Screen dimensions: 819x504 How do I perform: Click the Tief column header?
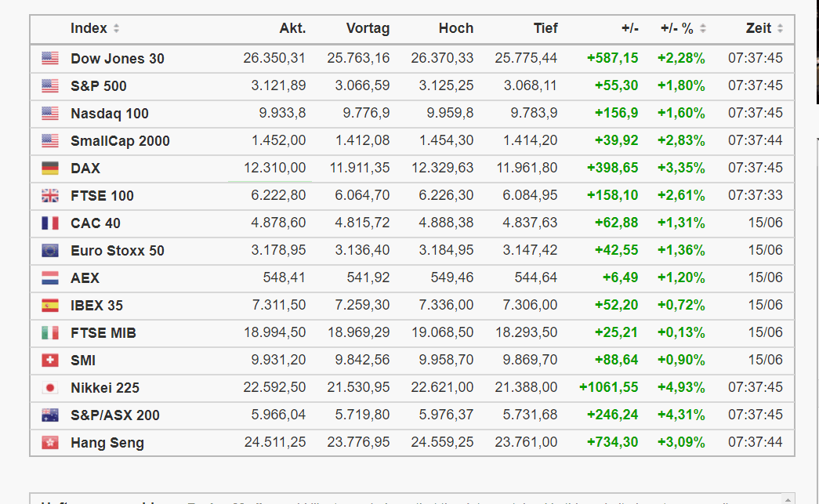click(x=545, y=28)
